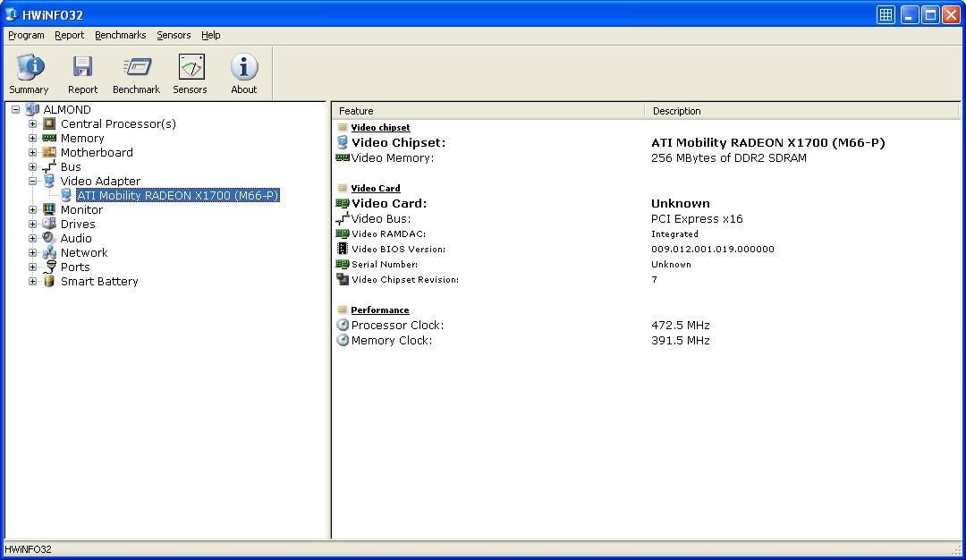
Task: Open the Report menu
Action: (x=69, y=35)
